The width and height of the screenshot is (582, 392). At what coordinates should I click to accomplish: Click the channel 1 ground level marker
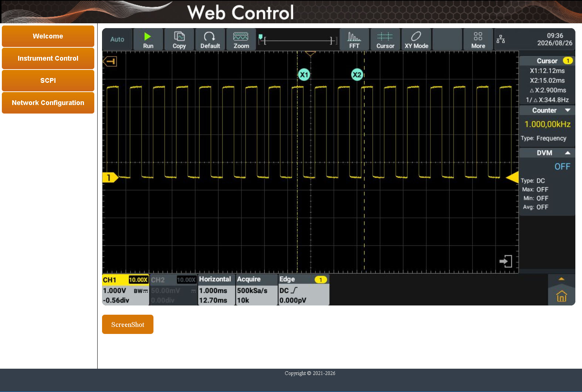click(x=110, y=178)
